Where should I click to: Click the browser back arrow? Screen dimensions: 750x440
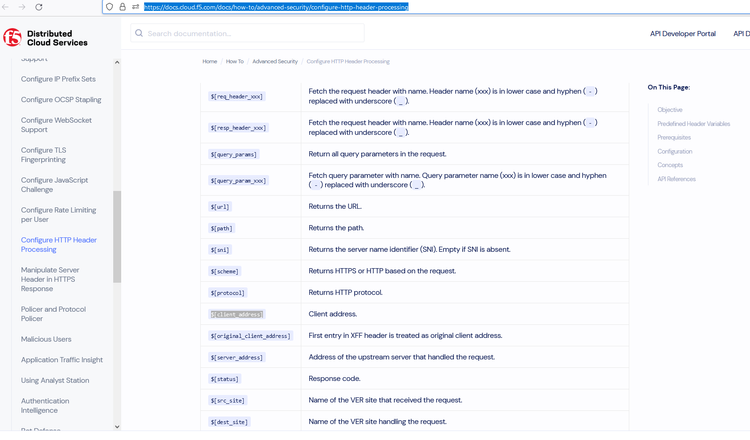click(6, 7)
